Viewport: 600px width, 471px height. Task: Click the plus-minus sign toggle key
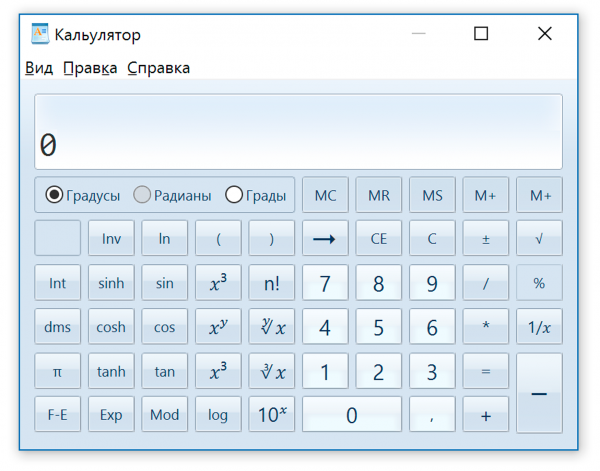point(486,239)
